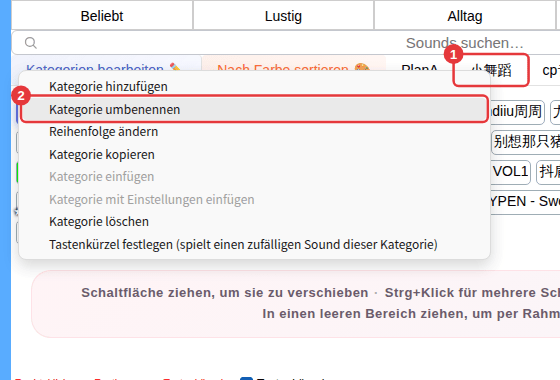Image resolution: width=560 pixels, height=380 pixels.
Task: Play the diiu周周 sound button
Action: pos(518,112)
